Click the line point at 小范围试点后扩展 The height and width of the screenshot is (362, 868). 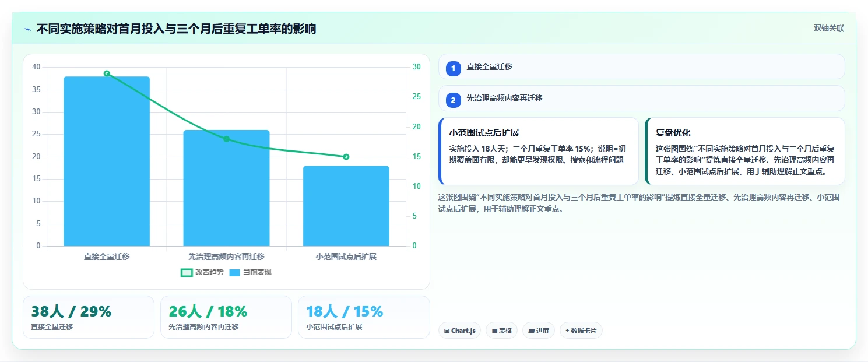tap(346, 157)
